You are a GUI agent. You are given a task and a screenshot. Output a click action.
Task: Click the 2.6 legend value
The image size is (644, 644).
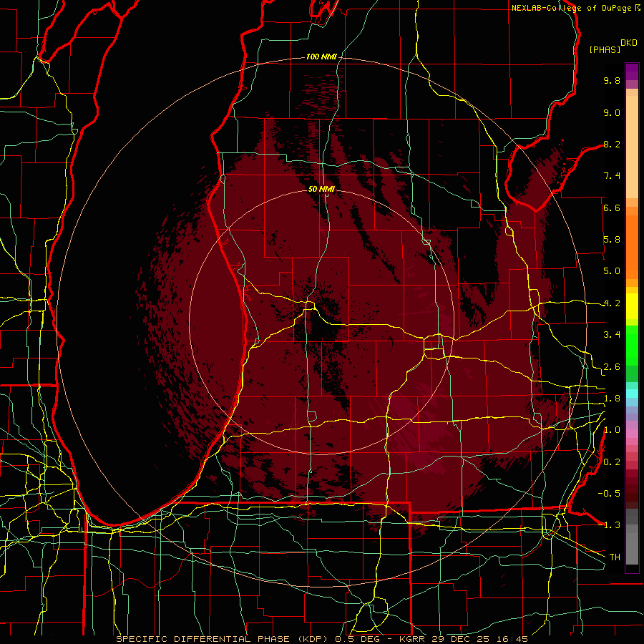(612, 367)
